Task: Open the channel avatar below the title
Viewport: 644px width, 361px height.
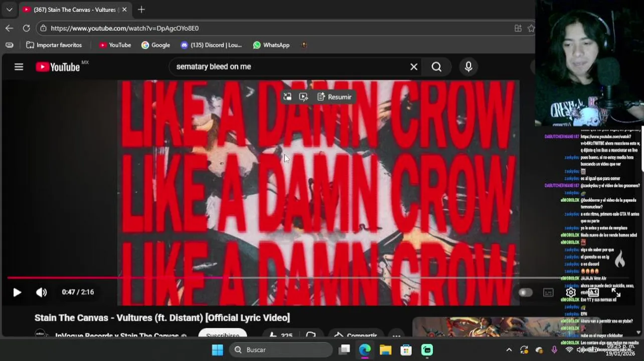Action: point(41,334)
